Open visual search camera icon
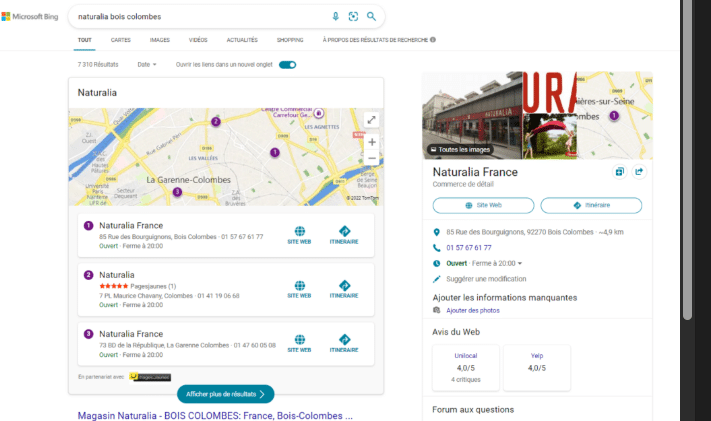The image size is (711, 421). tap(353, 17)
